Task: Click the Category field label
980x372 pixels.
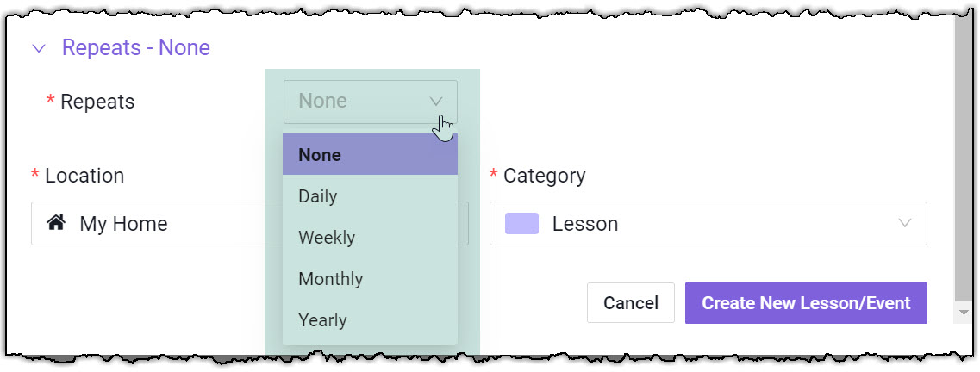Action: (x=544, y=176)
